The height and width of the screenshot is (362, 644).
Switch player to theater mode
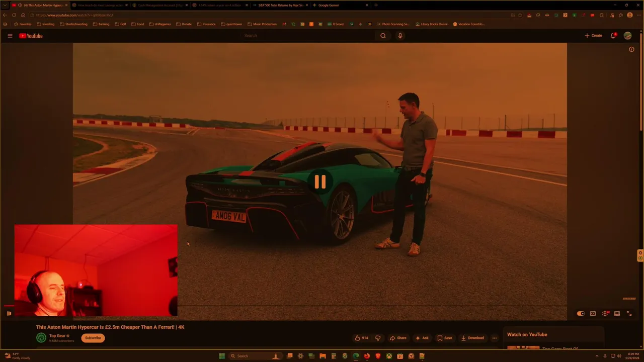point(617,313)
